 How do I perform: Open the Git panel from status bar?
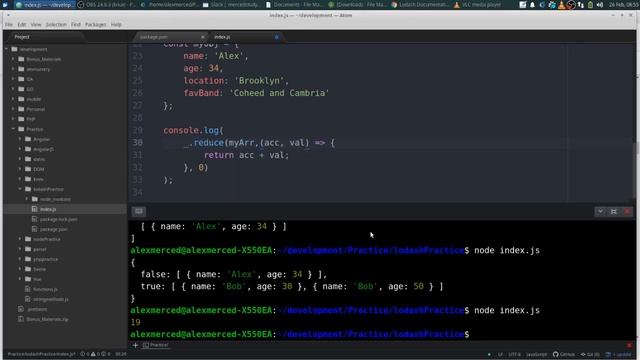[x=590, y=354]
